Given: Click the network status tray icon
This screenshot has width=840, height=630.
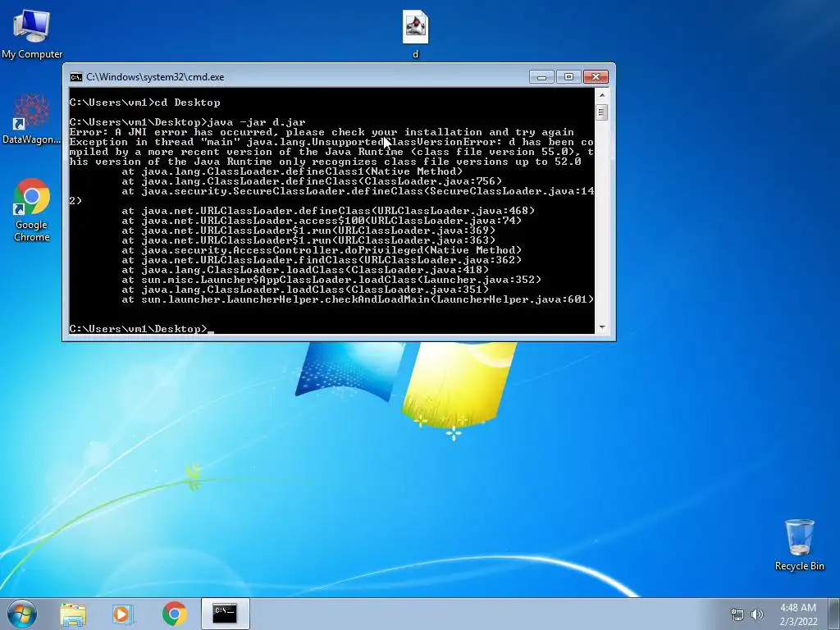Looking at the screenshot, I should pos(737,614).
